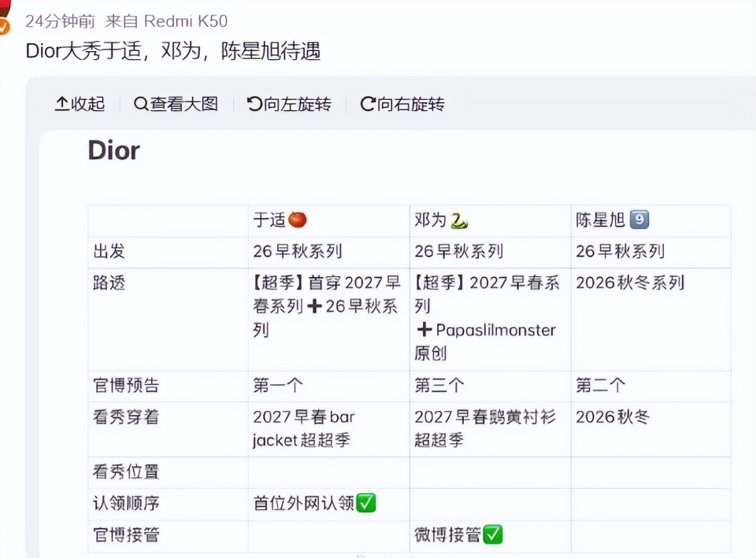Open 查看大图 to view the large image

[176, 104]
